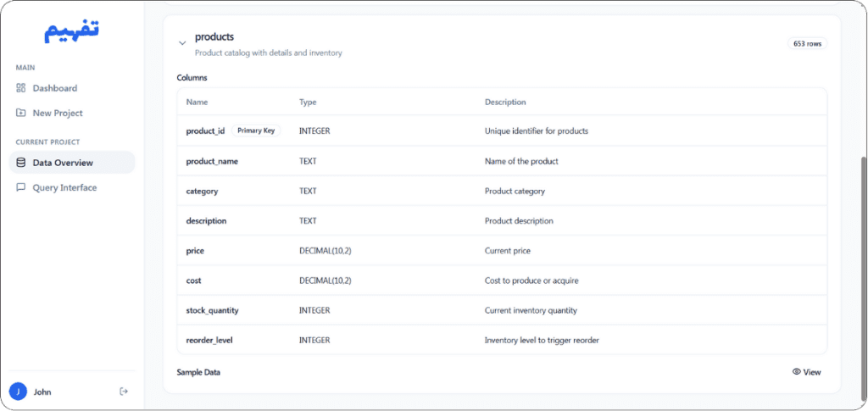Click the products table title
This screenshot has height=411, width=868.
214,36
